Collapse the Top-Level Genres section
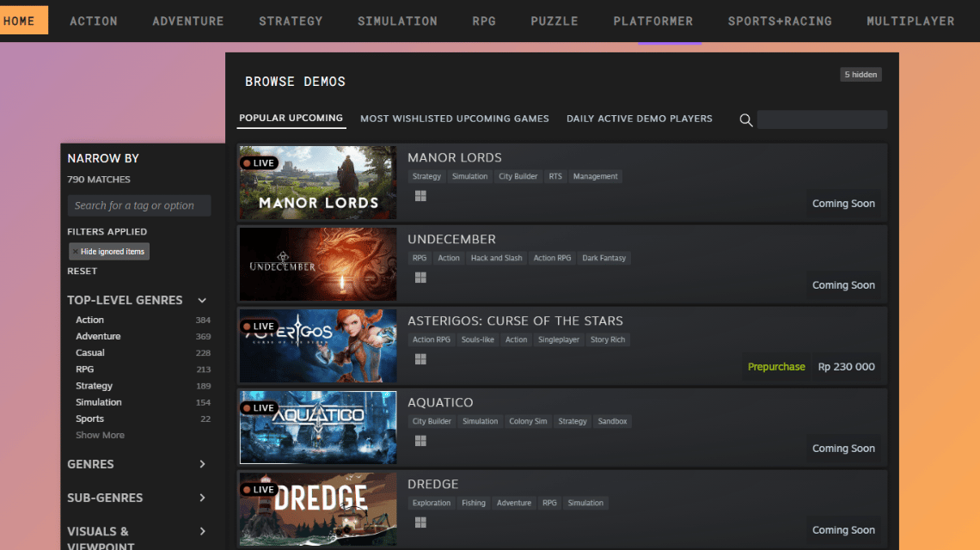 tap(202, 301)
